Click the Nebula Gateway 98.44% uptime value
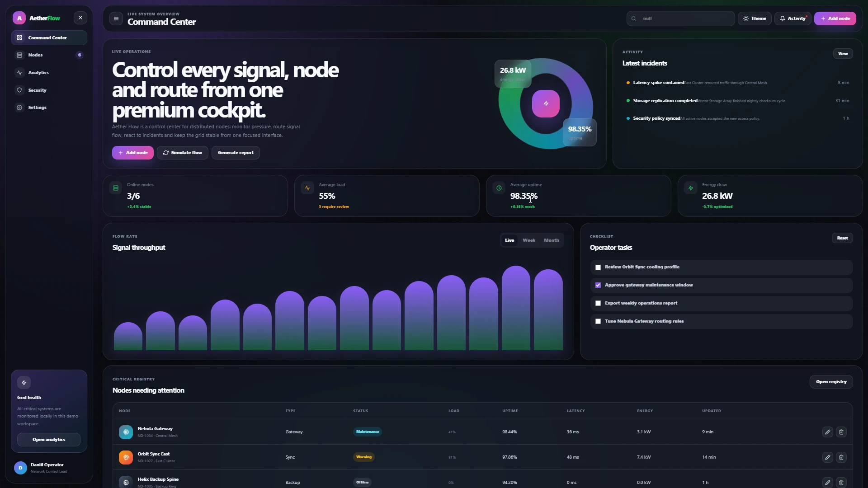The height and width of the screenshot is (488, 868). (509, 432)
